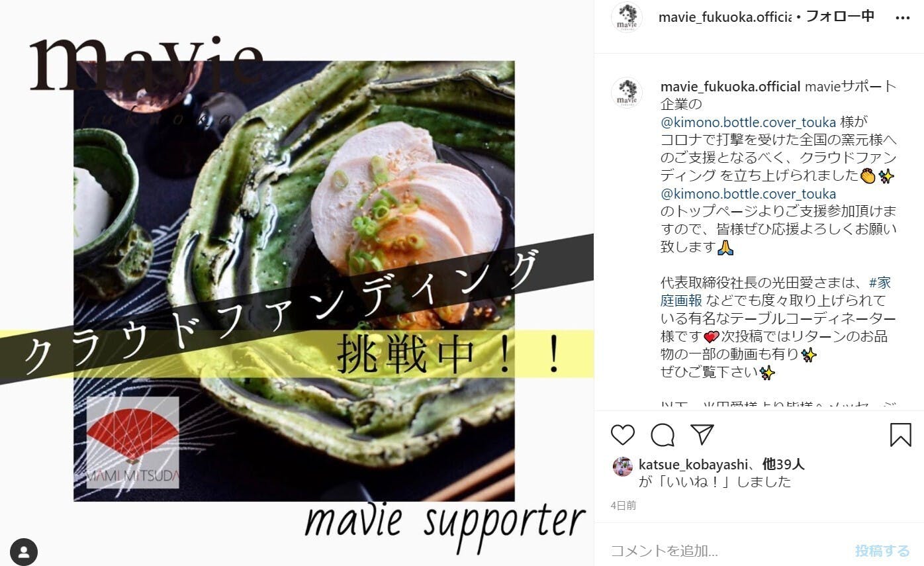Open mavie avatar beside the caption
The image size is (924, 566).
(x=626, y=92)
